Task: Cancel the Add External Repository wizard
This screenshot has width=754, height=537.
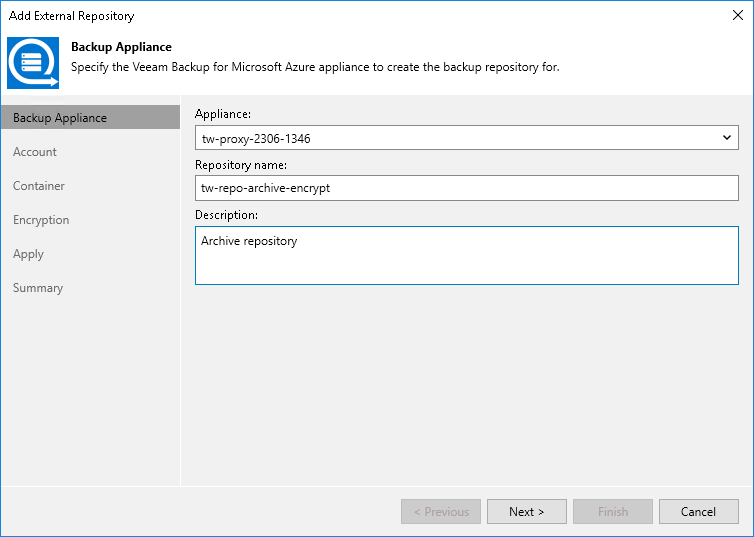Action: click(699, 512)
